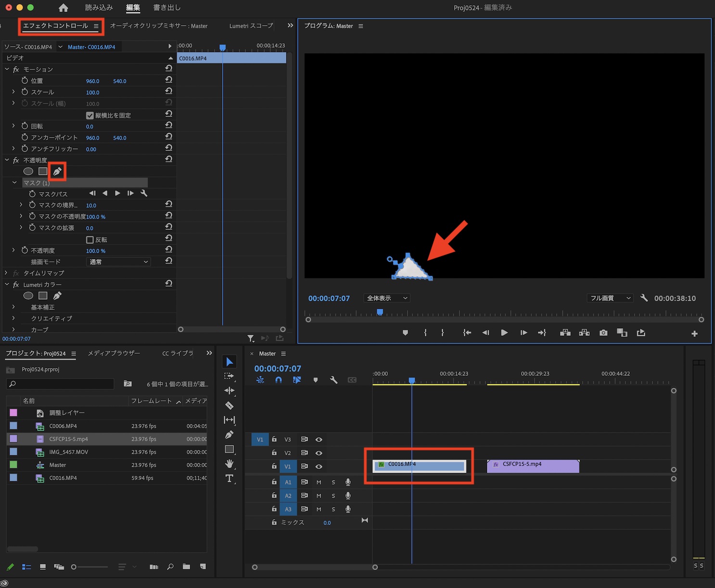
Task: Enable the 反転 mask checkbox
Action: (x=90, y=240)
